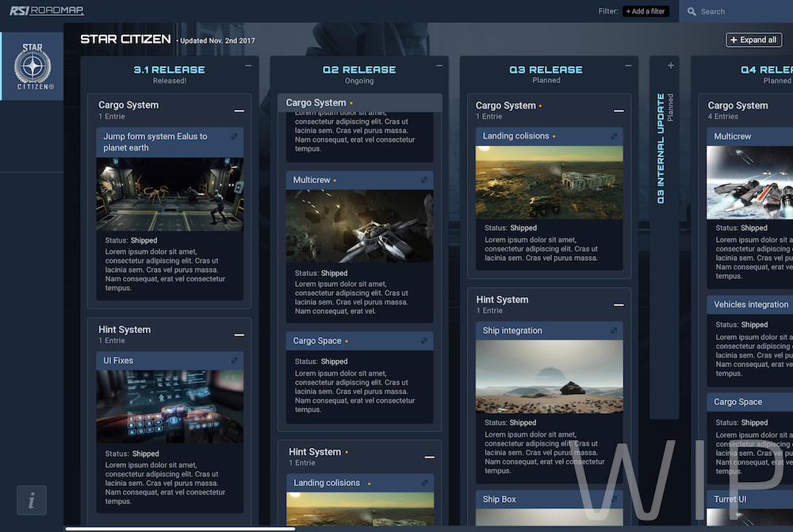The width and height of the screenshot is (793, 532).
Task: Expand the UI Fixes card icon
Action: coord(235,361)
